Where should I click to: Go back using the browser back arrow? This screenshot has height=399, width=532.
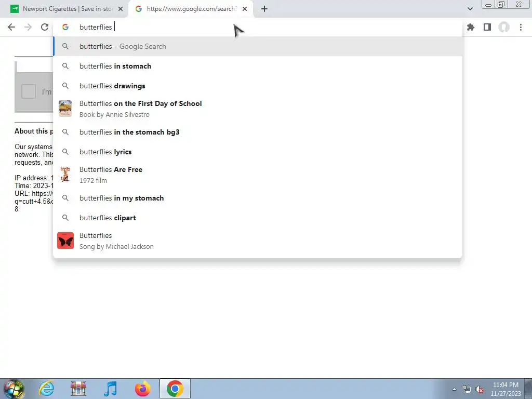coord(11,27)
